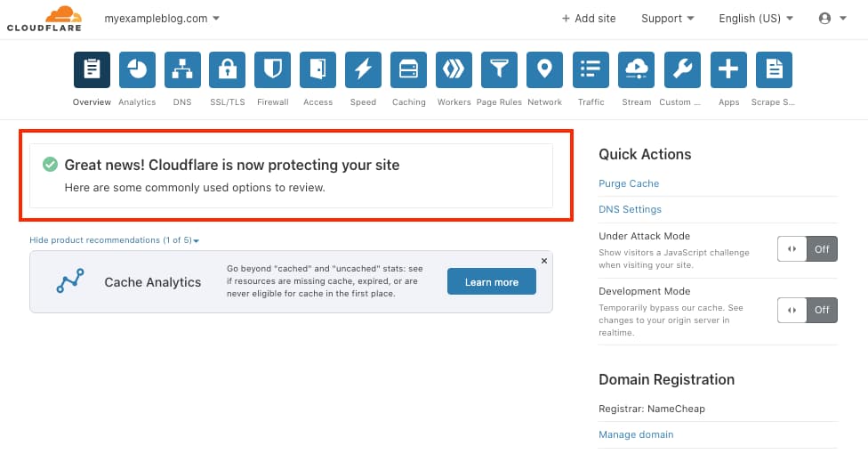Click the Overview tab label
This screenshot has width=868, height=462.
(92, 102)
